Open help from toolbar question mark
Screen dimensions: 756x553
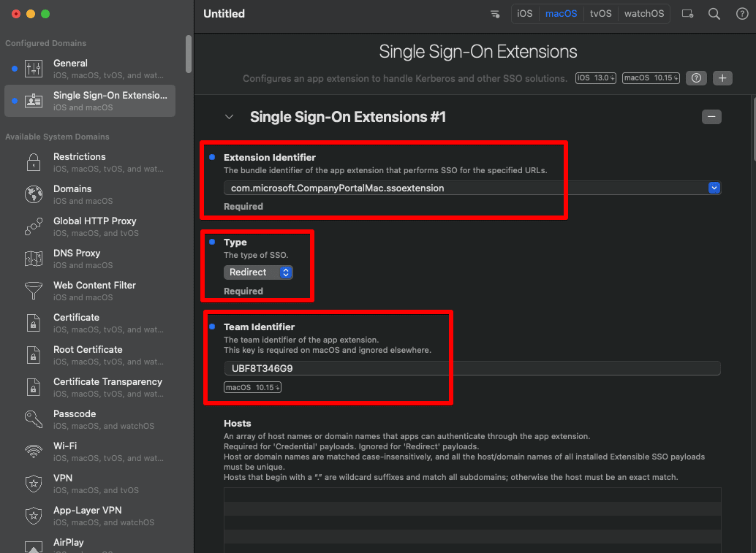[x=742, y=14]
